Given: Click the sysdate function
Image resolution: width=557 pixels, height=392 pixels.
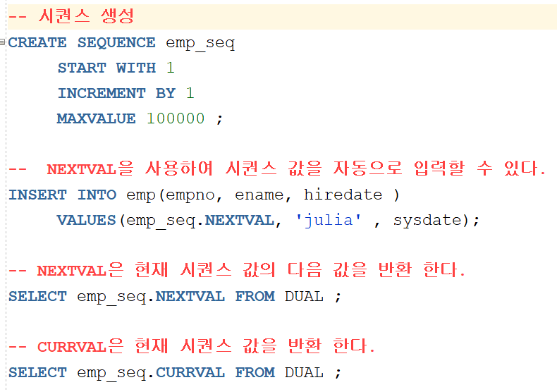Looking at the screenshot, I should [x=428, y=220].
